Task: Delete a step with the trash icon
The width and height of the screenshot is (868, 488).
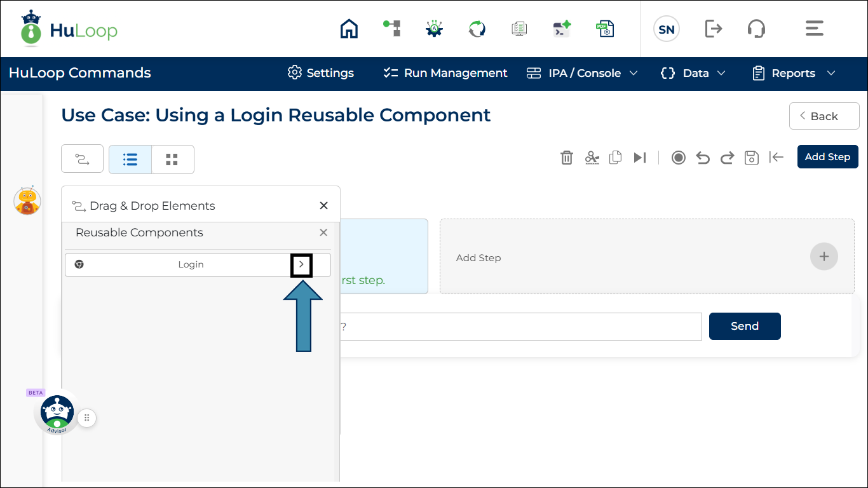Action: 567,157
